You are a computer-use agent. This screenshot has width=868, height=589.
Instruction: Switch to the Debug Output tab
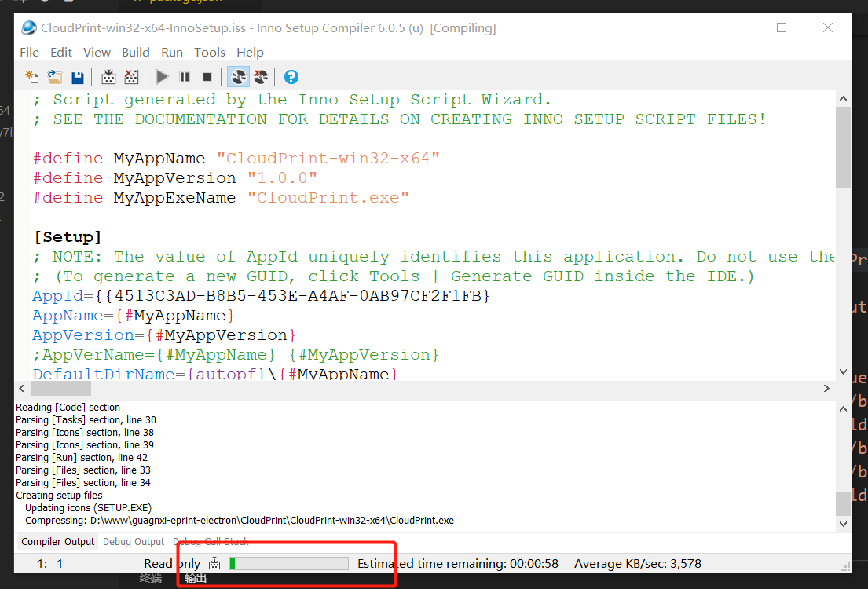click(134, 541)
